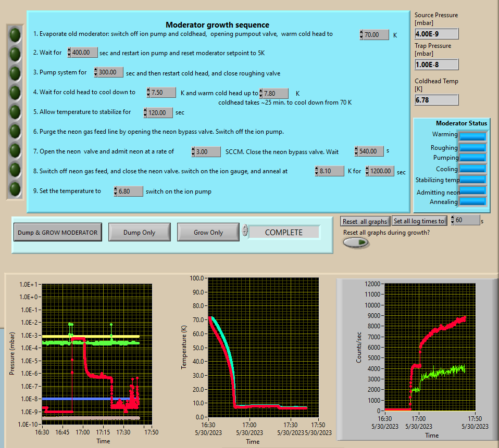Click the step 1 LED indicator
Screen dimensions: 499x448
(16, 34)
